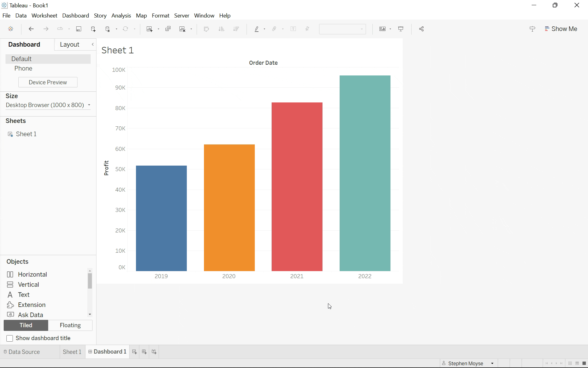Switch objects mode to Floating
588x368 pixels.
coord(70,325)
